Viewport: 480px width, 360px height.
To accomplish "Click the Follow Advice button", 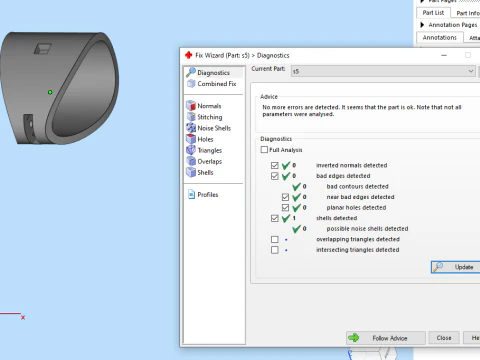I will 386,338.
